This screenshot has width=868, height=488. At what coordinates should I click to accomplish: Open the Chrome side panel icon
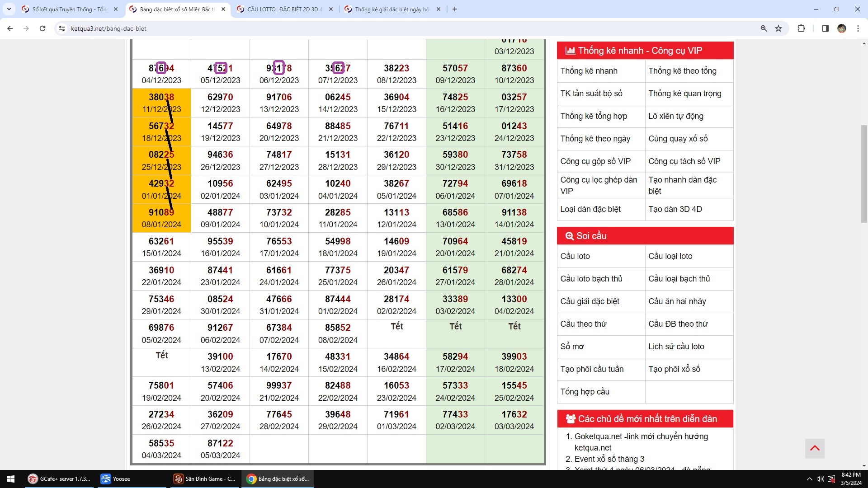pyautogui.click(x=825, y=28)
